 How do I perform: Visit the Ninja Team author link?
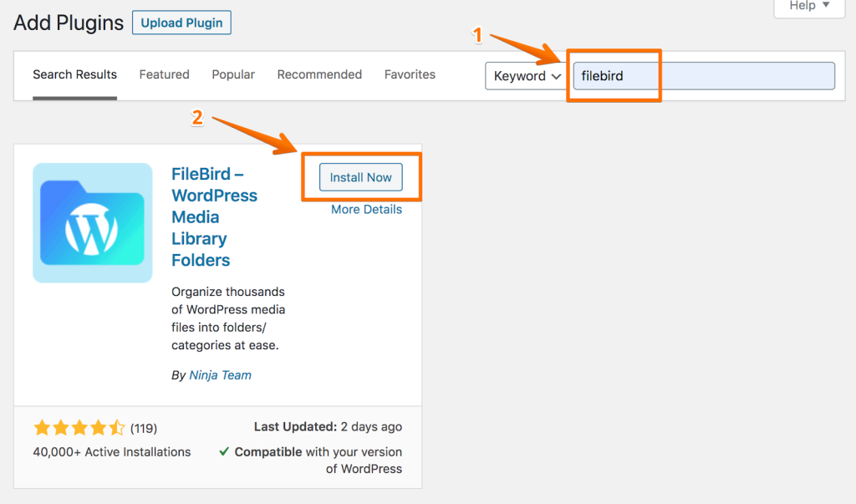coord(221,375)
